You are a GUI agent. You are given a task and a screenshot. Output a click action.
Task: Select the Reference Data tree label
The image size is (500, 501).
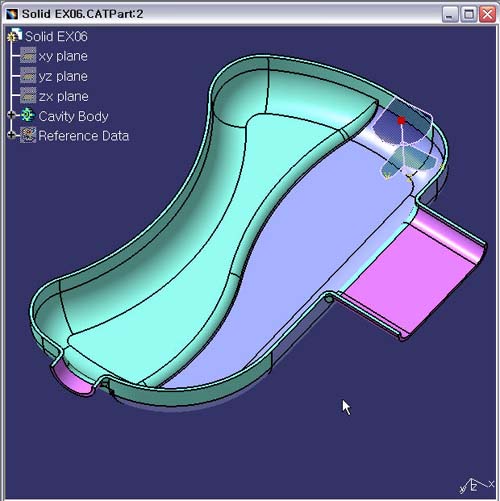pyautogui.click(x=83, y=136)
